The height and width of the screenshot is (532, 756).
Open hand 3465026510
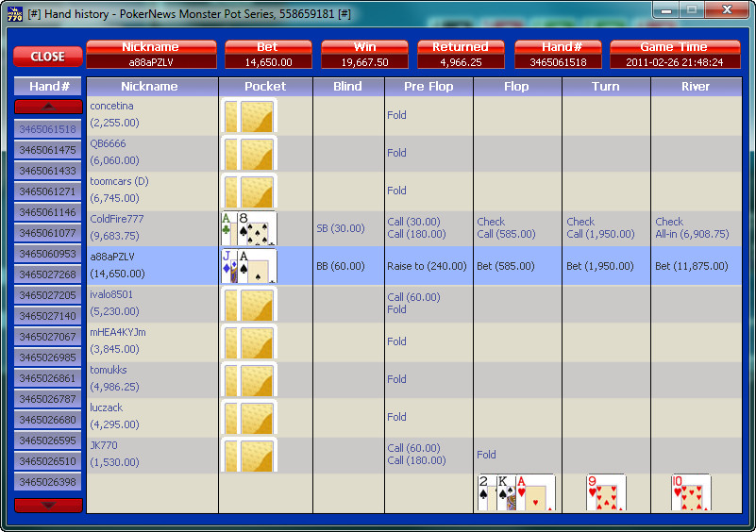pos(48,460)
